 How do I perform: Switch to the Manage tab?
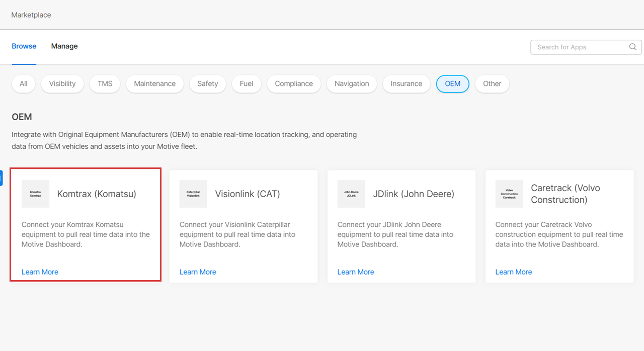(64, 46)
